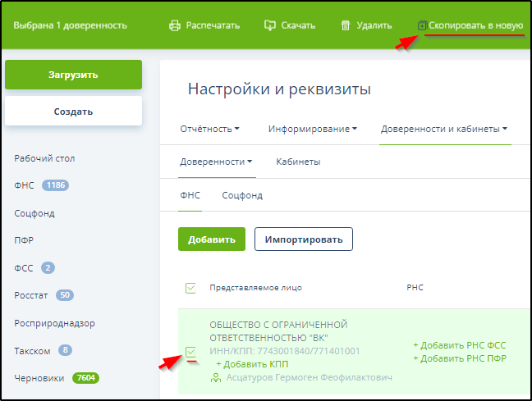Switch to the Кабинеты tab

[x=298, y=162]
